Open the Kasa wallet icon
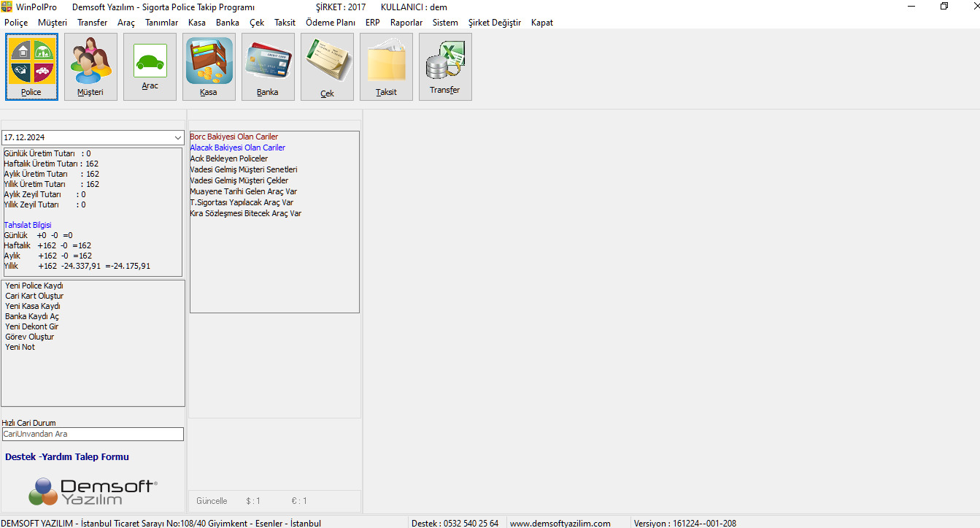Image resolution: width=980 pixels, height=528 pixels. 209,66
